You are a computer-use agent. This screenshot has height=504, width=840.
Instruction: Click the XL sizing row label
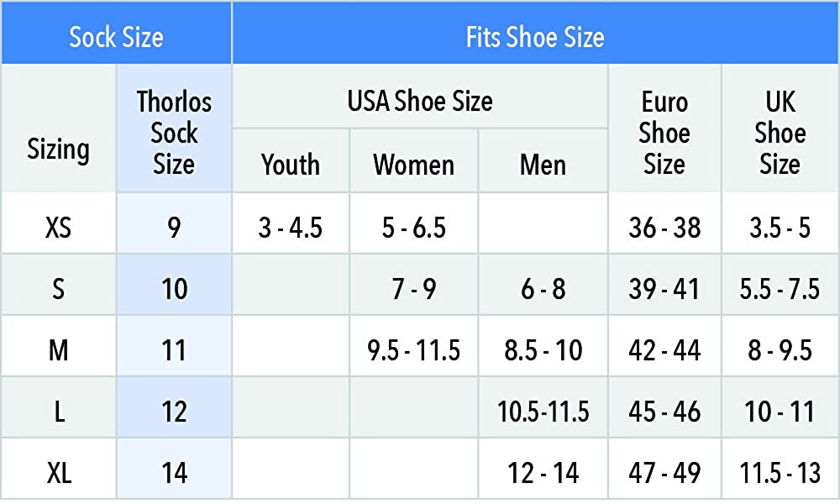(x=59, y=472)
